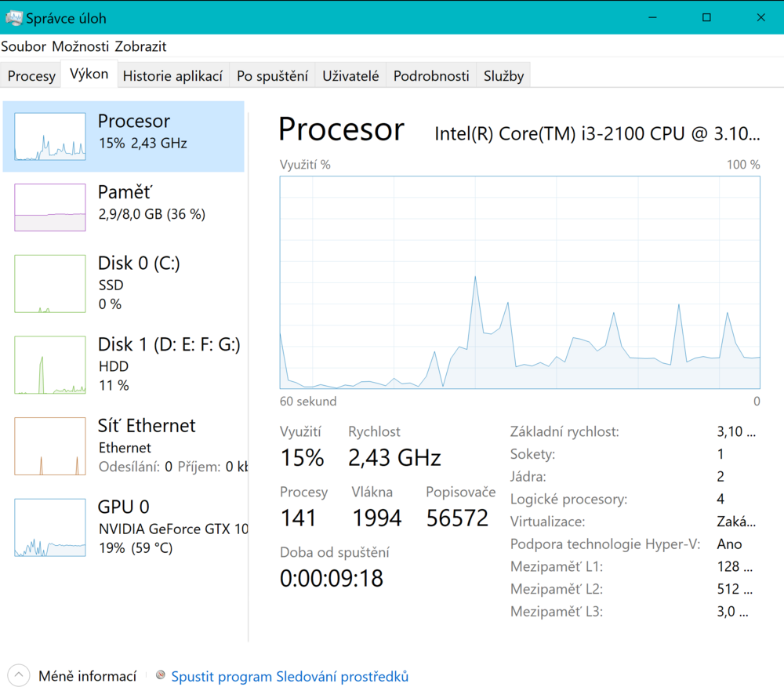Open the Možnosti menu
784x698 pixels.
tap(80, 46)
